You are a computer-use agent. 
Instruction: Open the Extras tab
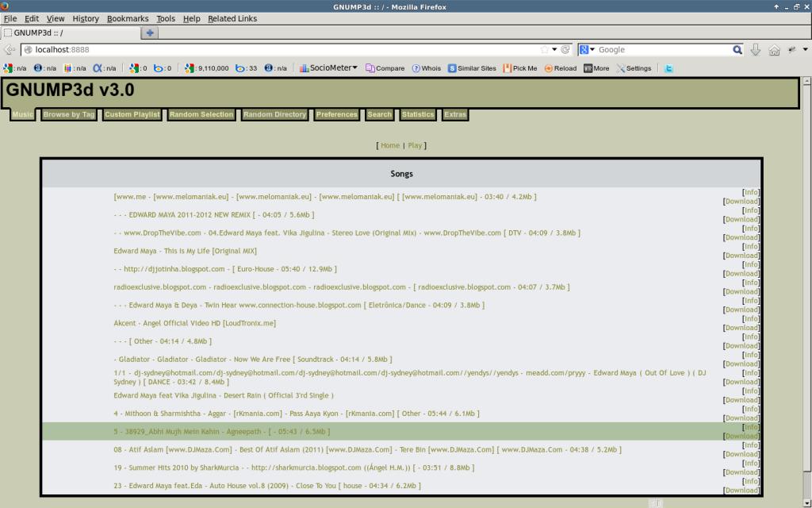(455, 114)
